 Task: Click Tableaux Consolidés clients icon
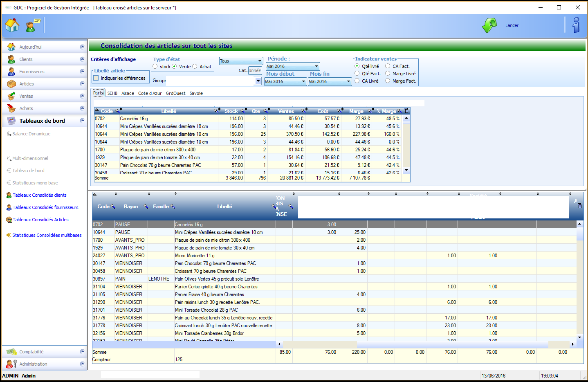tap(9, 195)
